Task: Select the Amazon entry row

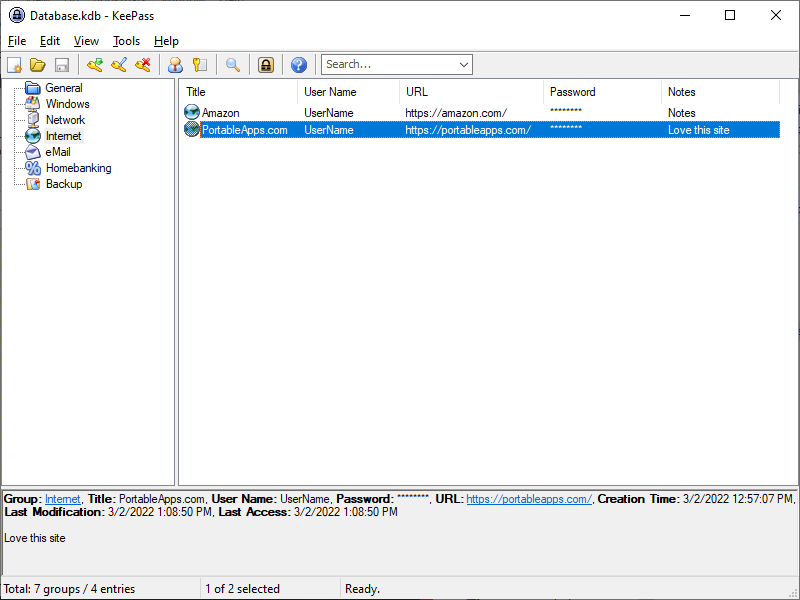Action: 220,113
